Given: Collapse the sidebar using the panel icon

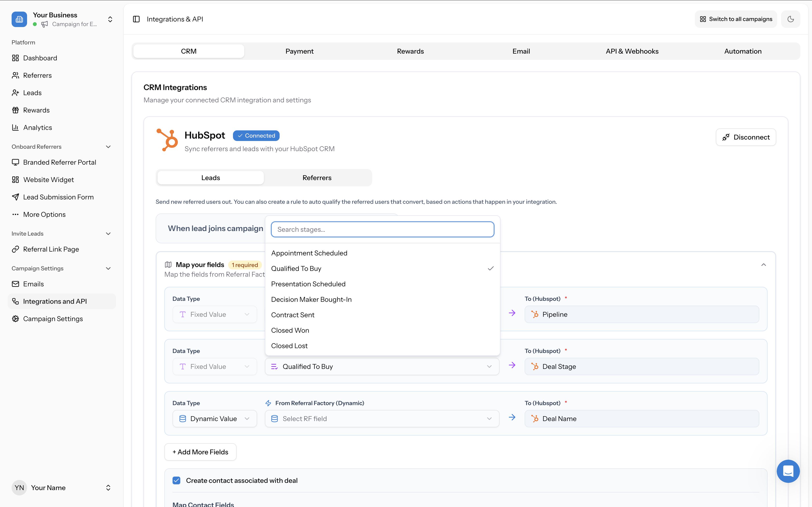Looking at the screenshot, I should [x=136, y=19].
